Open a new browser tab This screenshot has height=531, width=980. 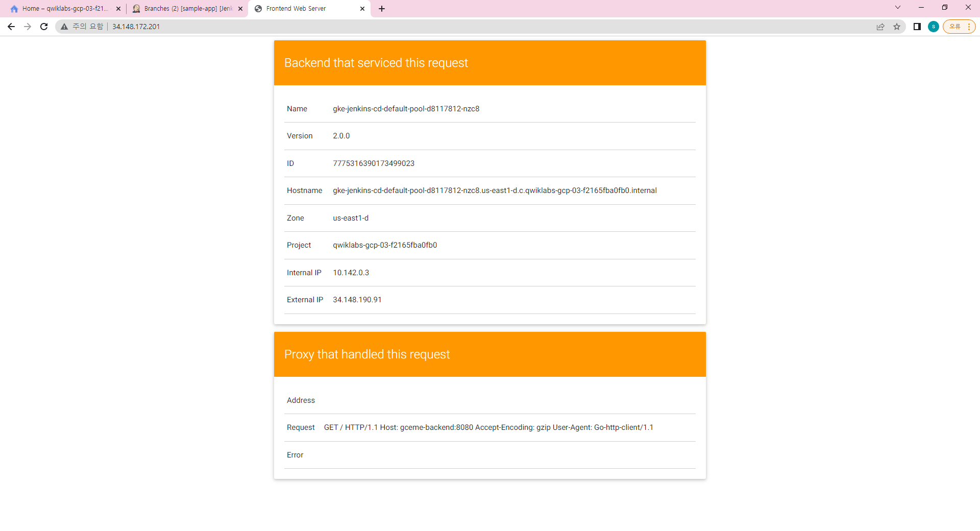[382, 9]
